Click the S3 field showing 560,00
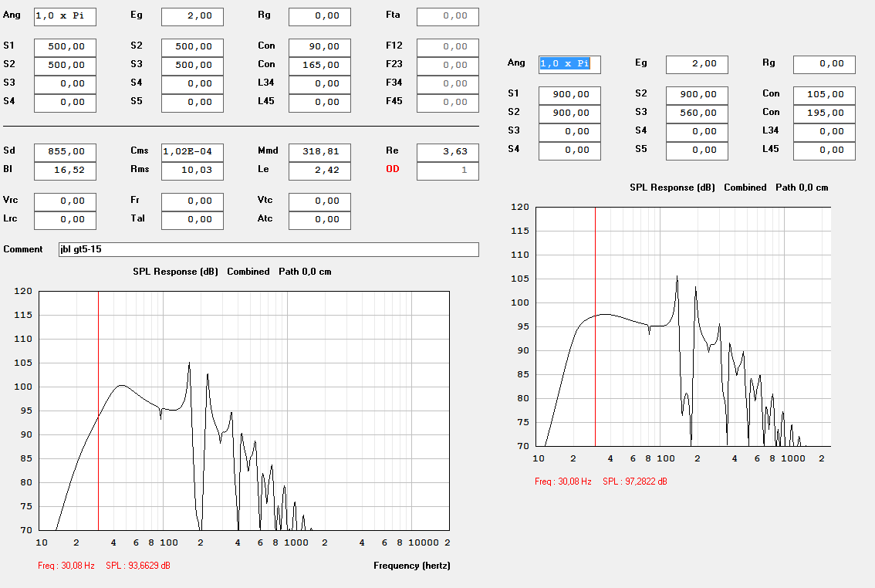This screenshot has height=588, width=875. tap(697, 113)
